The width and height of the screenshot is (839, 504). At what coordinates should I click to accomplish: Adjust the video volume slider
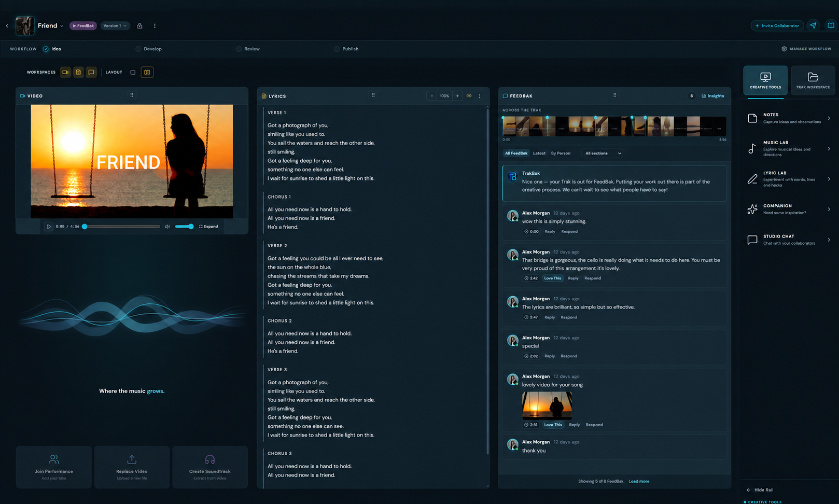tap(184, 227)
